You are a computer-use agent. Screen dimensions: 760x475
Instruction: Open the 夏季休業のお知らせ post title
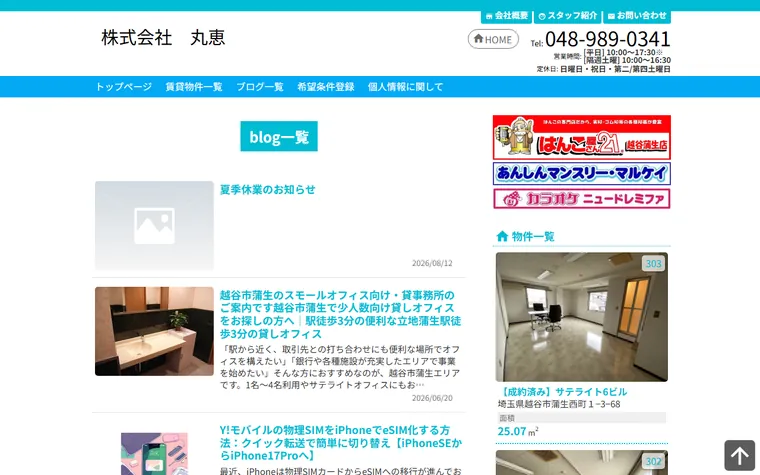268,190
